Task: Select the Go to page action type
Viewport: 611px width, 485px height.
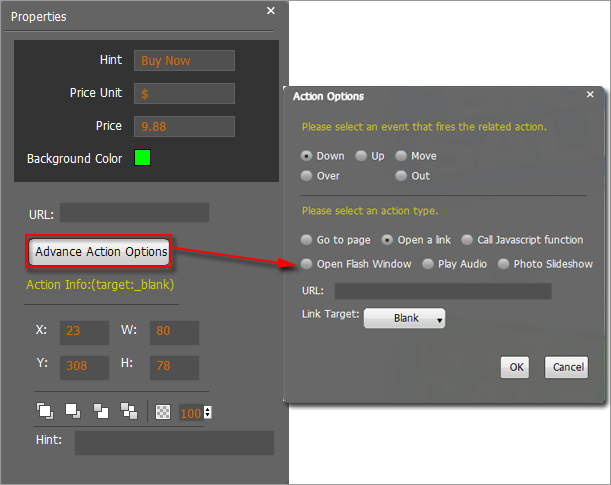Action: (307, 240)
